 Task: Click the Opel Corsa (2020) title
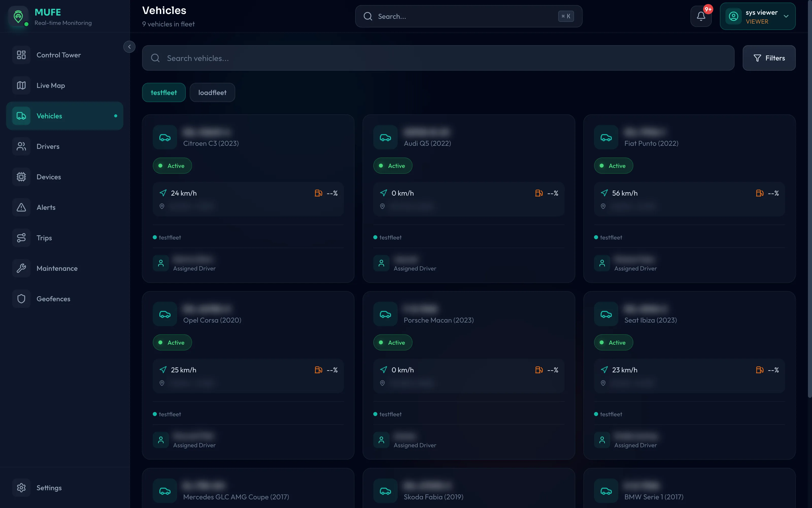coord(212,320)
